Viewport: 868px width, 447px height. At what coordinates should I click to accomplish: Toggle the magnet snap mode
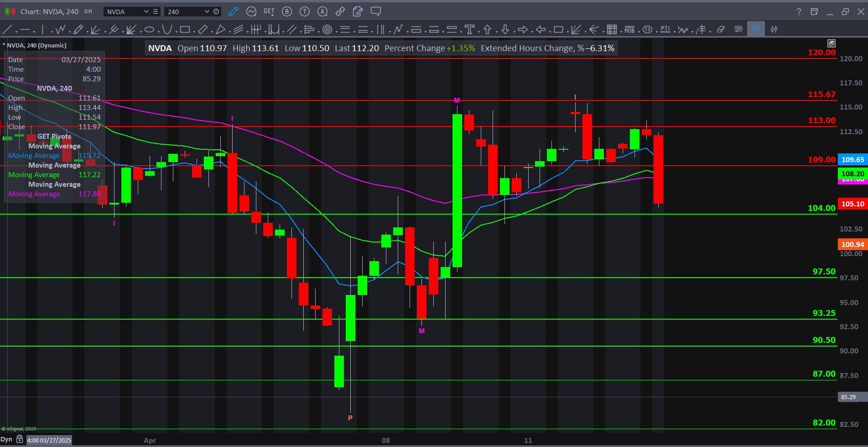point(756,30)
